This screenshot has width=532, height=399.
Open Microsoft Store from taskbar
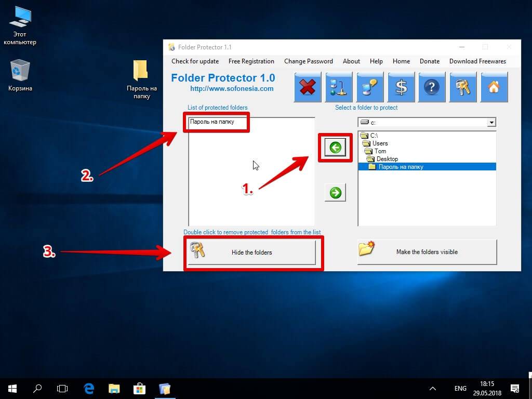139,389
